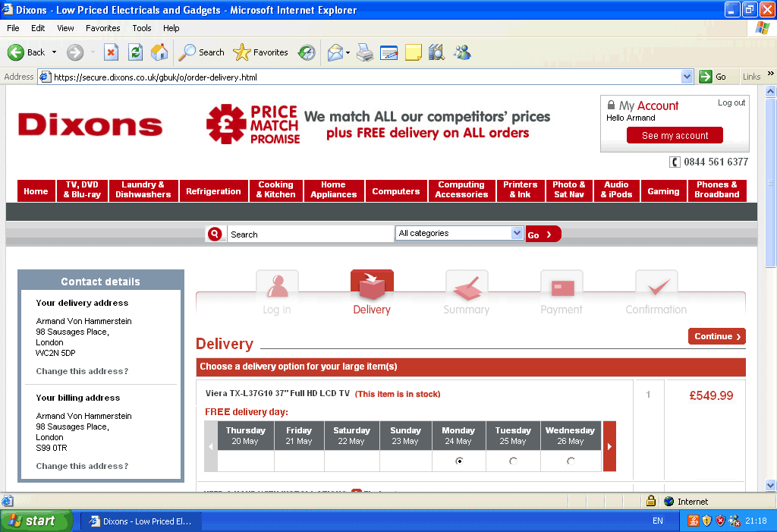Viewport: 777px width, 532px height.
Task: Open the Mail button dropdown arrow
Action: point(348,52)
